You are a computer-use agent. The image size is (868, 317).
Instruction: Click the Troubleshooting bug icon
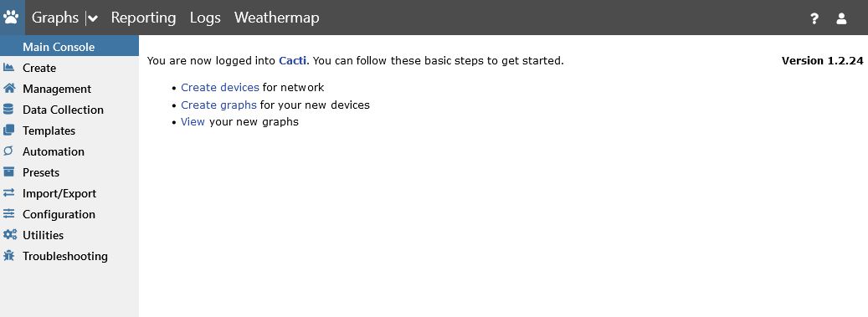(8, 256)
